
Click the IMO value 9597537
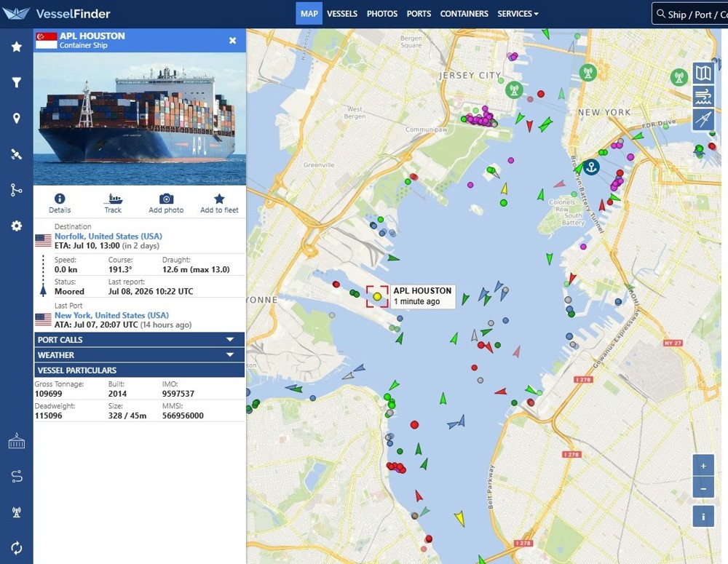[x=178, y=394]
